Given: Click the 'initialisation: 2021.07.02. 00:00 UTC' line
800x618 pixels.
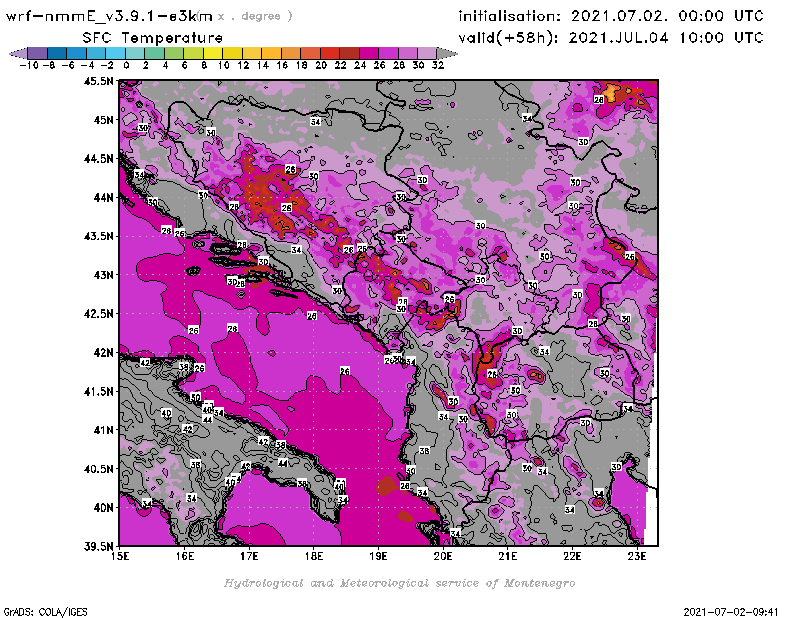Looking at the screenshot, I should tap(611, 16).
